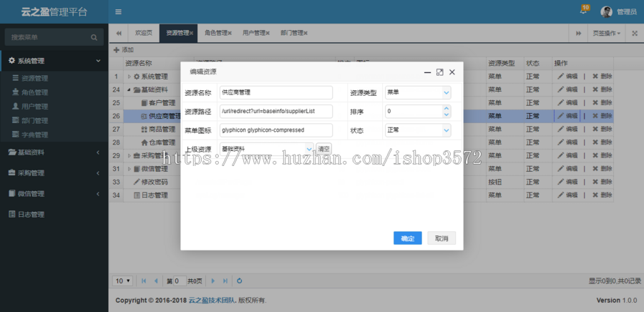Open the 状态 combo box in dialog
The width and height of the screenshot is (644, 312).
pyautogui.click(x=447, y=130)
